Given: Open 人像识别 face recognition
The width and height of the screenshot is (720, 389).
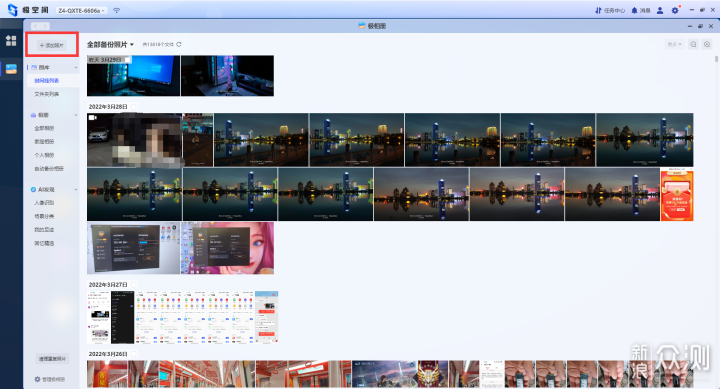Looking at the screenshot, I should click(44, 203).
